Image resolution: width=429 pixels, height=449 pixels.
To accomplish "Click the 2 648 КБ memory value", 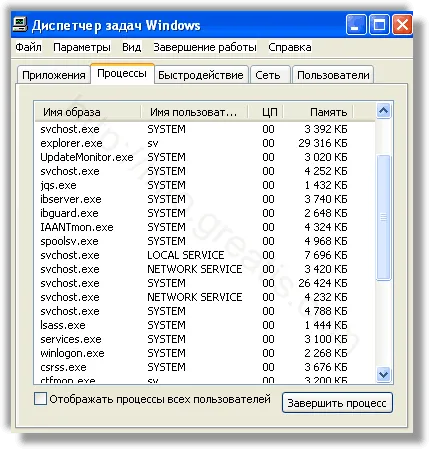I will [326, 213].
